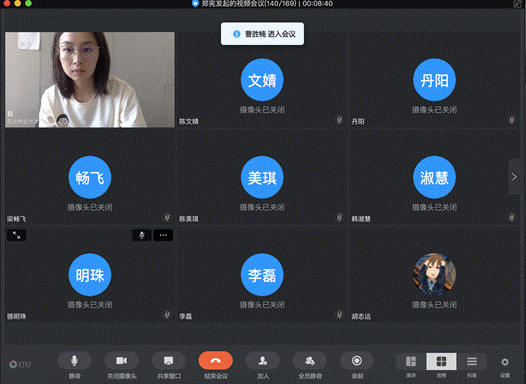Open the 共享窗口 share window option

(168, 361)
